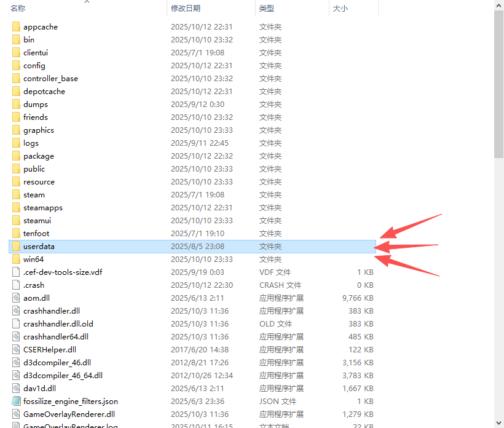Click the highlighted userdata folder icon

pos(16,246)
